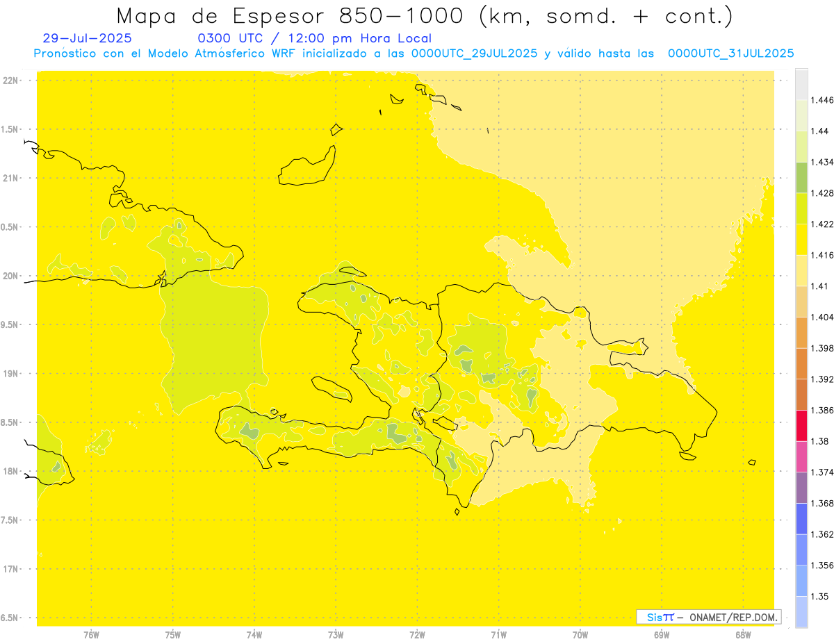Choose the bright yellow legend segment between 1.416 and 1.422

(801, 239)
